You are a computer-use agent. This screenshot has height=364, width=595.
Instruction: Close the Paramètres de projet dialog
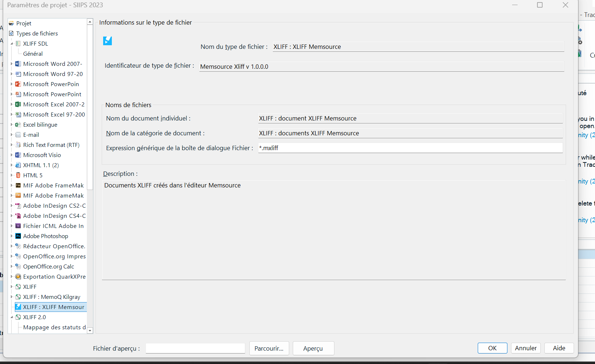(x=565, y=5)
